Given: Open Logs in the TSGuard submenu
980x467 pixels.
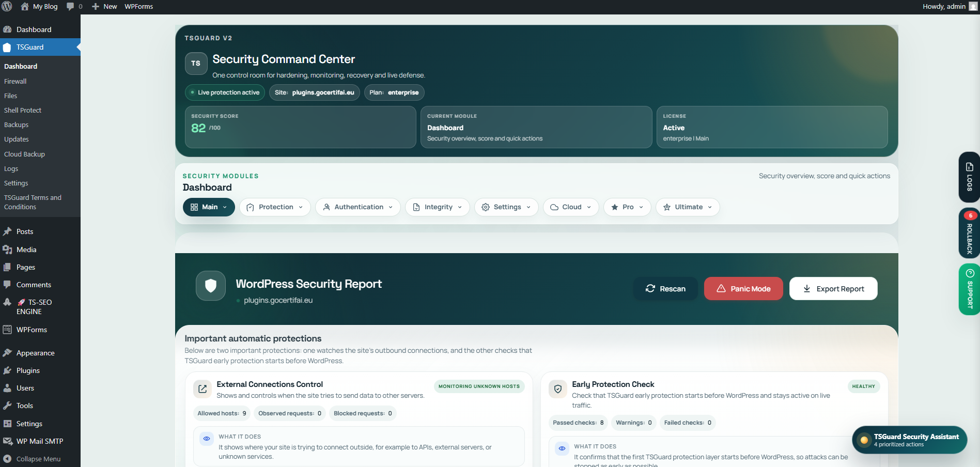Looking at the screenshot, I should click(11, 168).
